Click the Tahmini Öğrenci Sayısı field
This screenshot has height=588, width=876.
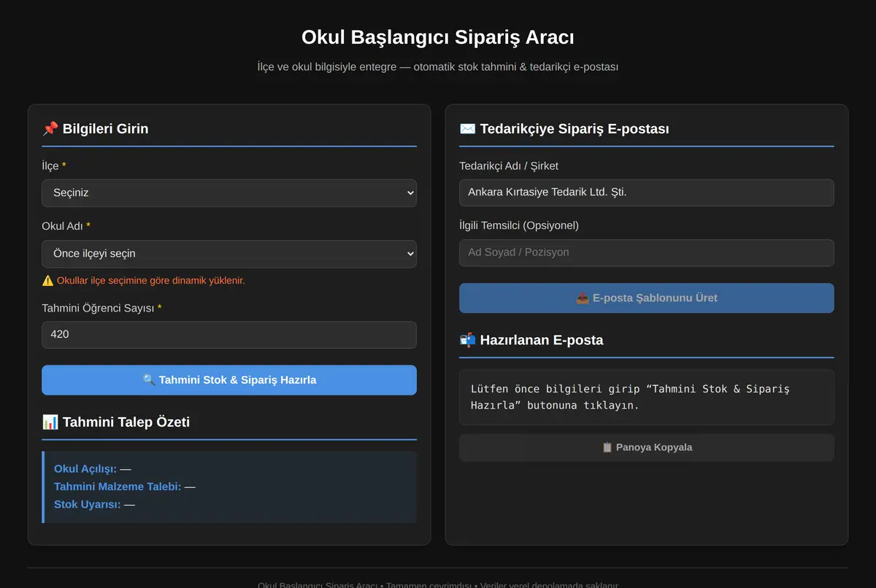pyautogui.click(x=229, y=335)
